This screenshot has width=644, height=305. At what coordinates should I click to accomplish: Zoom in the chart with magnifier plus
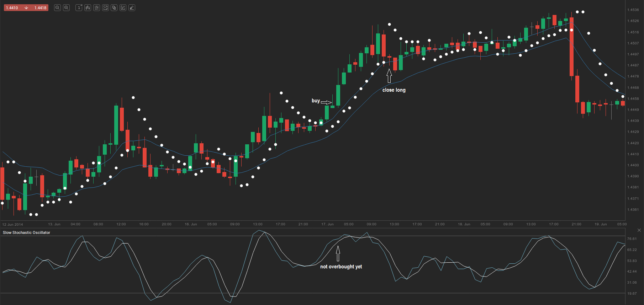66,8
